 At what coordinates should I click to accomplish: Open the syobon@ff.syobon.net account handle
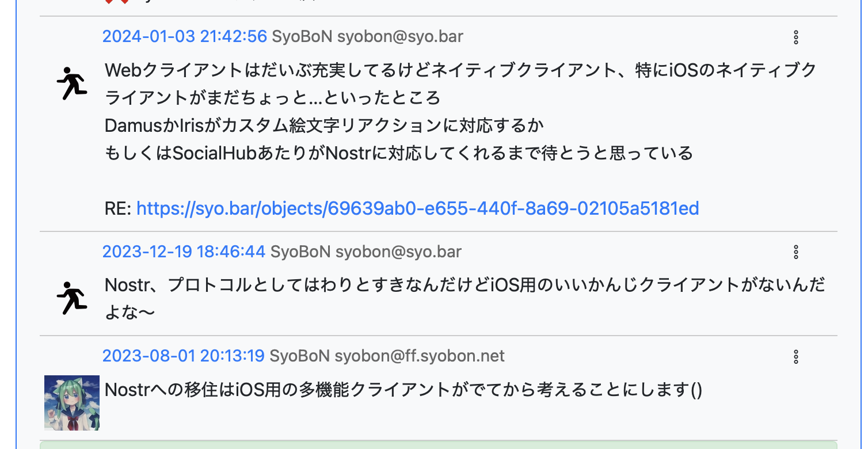[x=420, y=356]
